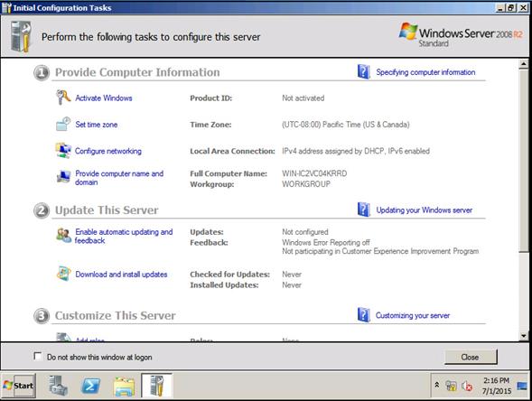Click the Activate Windows keys icon
The height and width of the screenshot is (401, 532).
(63, 98)
